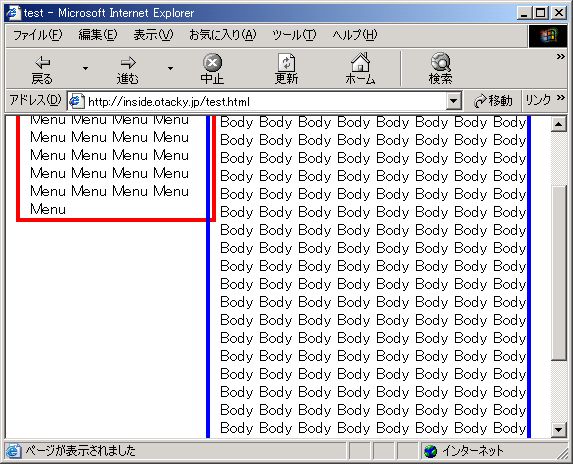Open the ファイル(F) menu

click(38, 35)
